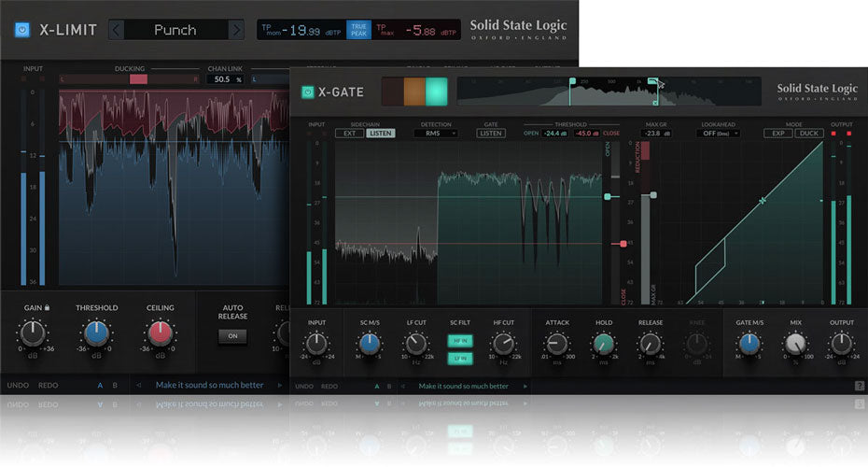
Task: Toggle the X-LIMIT power bypass icon
Action: (x=22, y=29)
